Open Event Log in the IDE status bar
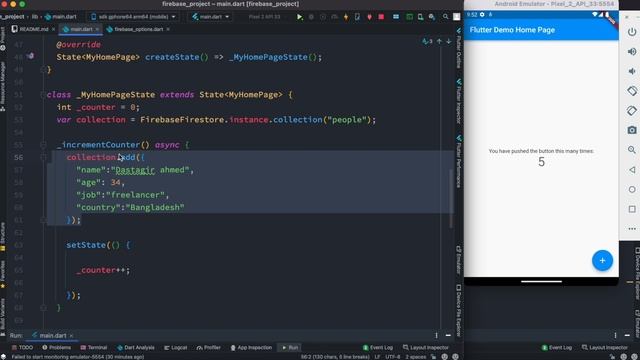 pos(378,348)
